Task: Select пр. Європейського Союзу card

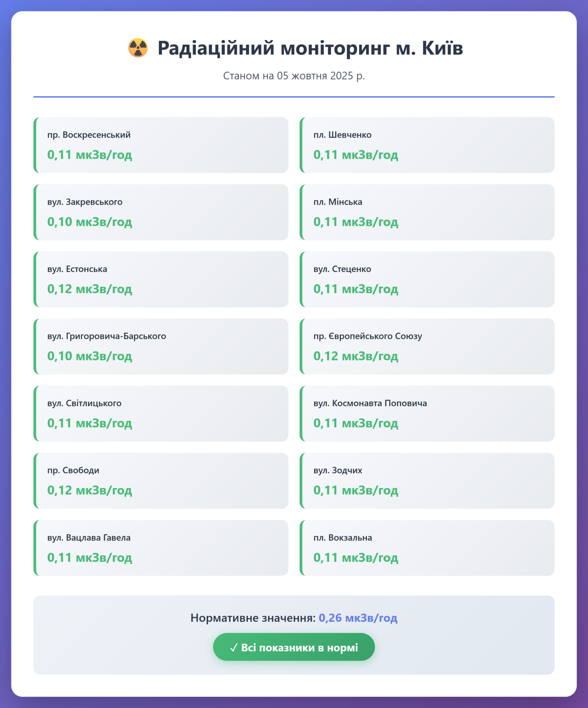Action: tap(427, 346)
